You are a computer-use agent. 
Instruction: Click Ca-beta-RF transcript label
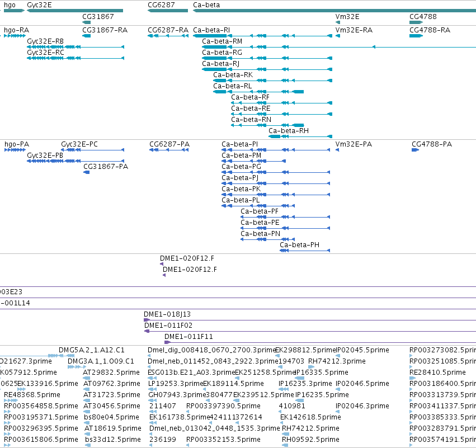tap(250, 97)
